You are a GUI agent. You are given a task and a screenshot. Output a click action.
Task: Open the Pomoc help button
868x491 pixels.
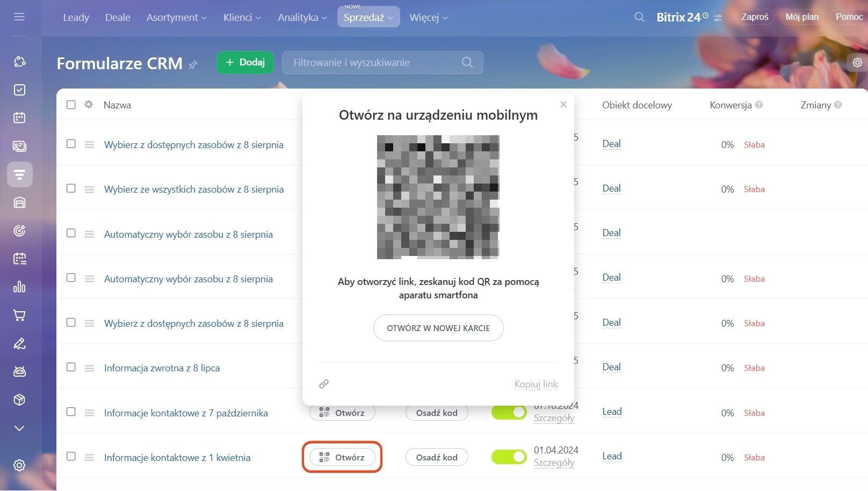(849, 17)
